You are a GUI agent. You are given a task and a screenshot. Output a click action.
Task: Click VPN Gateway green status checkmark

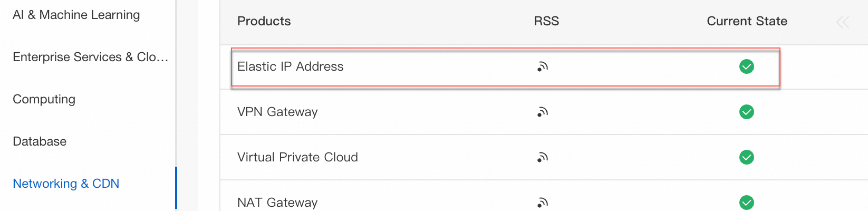746,112
